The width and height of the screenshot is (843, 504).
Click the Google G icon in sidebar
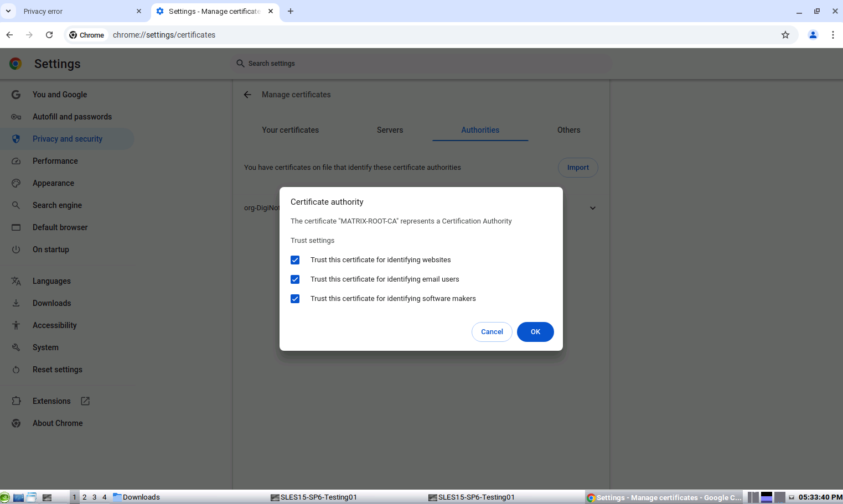[16, 95]
